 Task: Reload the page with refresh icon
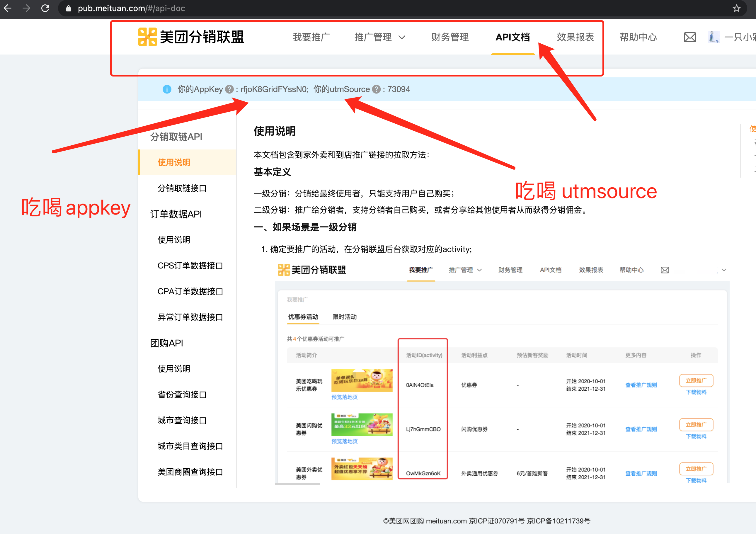pos(45,8)
